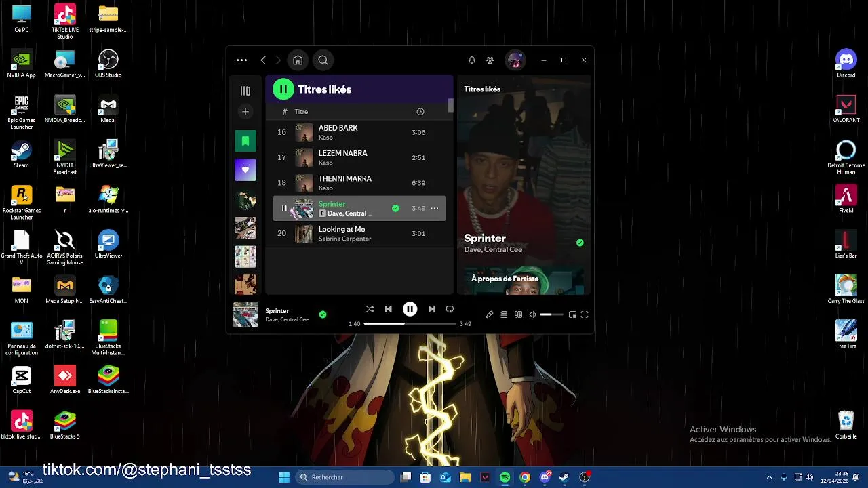Image resolution: width=868 pixels, height=488 pixels.
Task: Open the friends activity icon
Action: pyautogui.click(x=490, y=60)
